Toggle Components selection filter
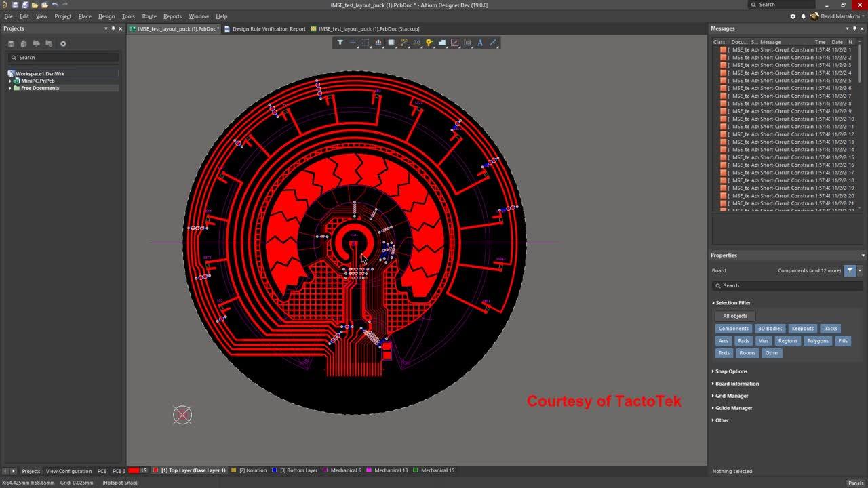Viewport: 868px width, 488px height. point(734,329)
